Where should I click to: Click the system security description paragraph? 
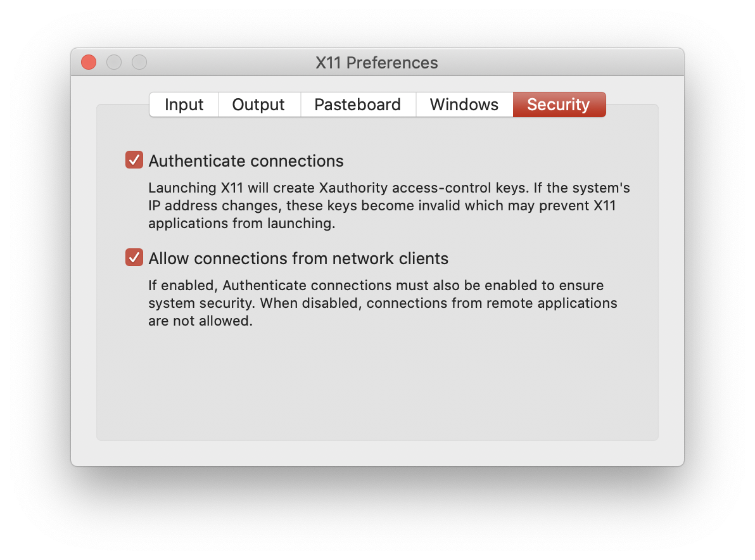tap(383, 303)
